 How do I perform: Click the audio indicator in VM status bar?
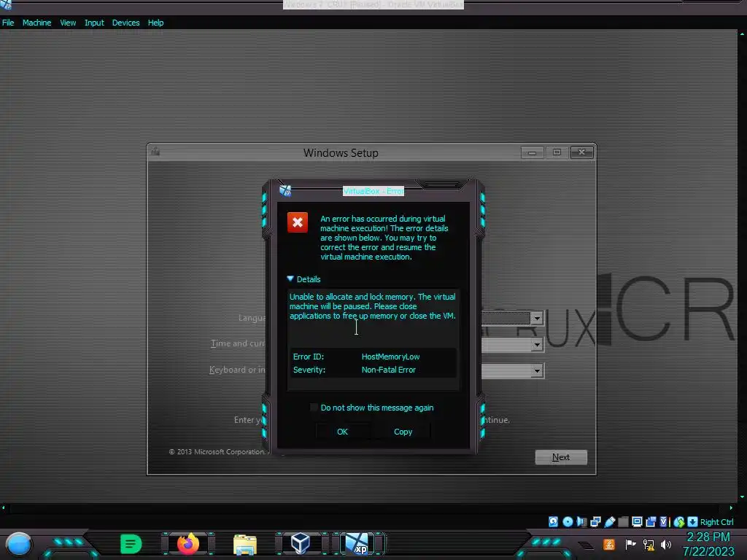click(x=581, y=522)
